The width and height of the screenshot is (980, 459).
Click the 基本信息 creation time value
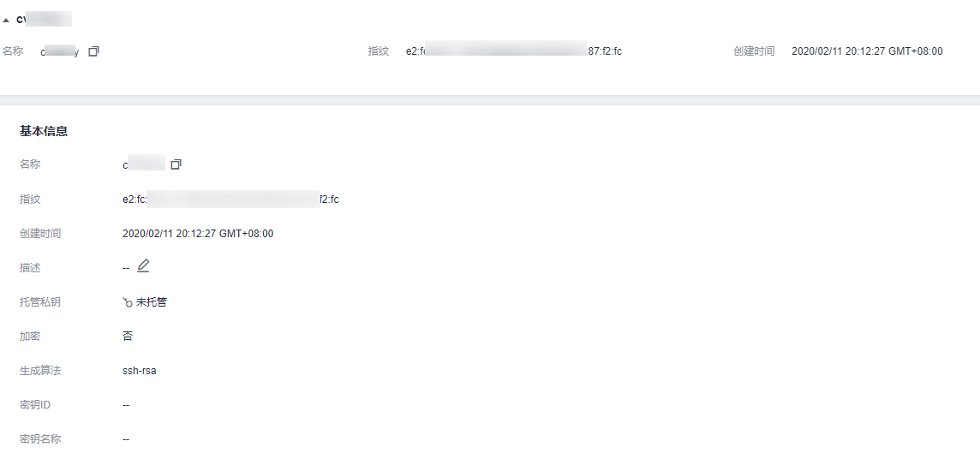[x=198, y=234]
